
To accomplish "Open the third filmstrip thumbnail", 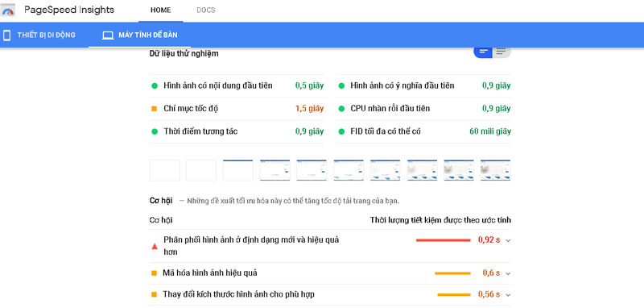I will (238, 170).
